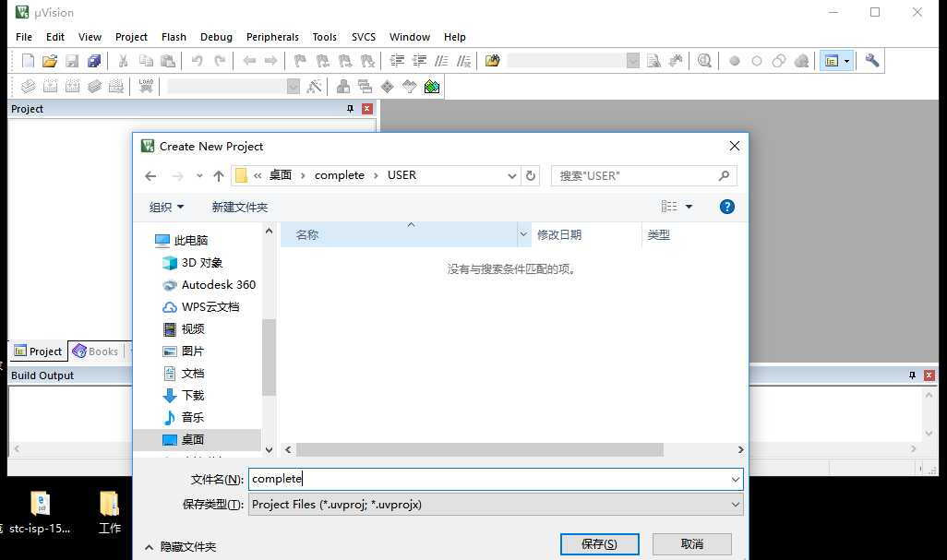Click the Rebuild all target files icon

pyautogui.click(x=73, y=87)
